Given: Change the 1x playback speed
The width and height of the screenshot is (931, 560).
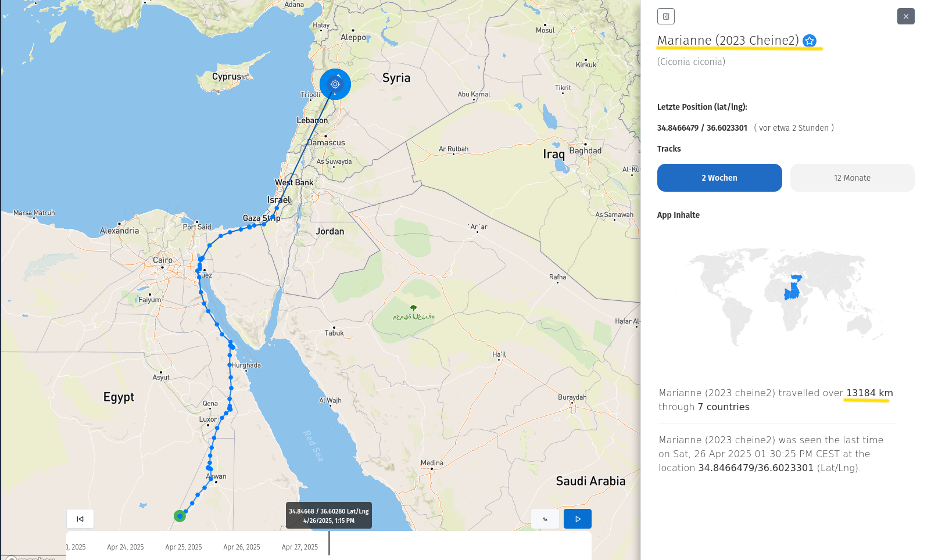Looking at the screenshot, I should pyautogui.click(x=545, y=519).
